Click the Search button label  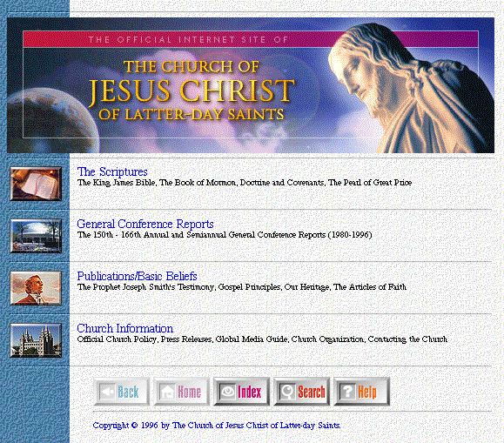(x=312, y=392)
